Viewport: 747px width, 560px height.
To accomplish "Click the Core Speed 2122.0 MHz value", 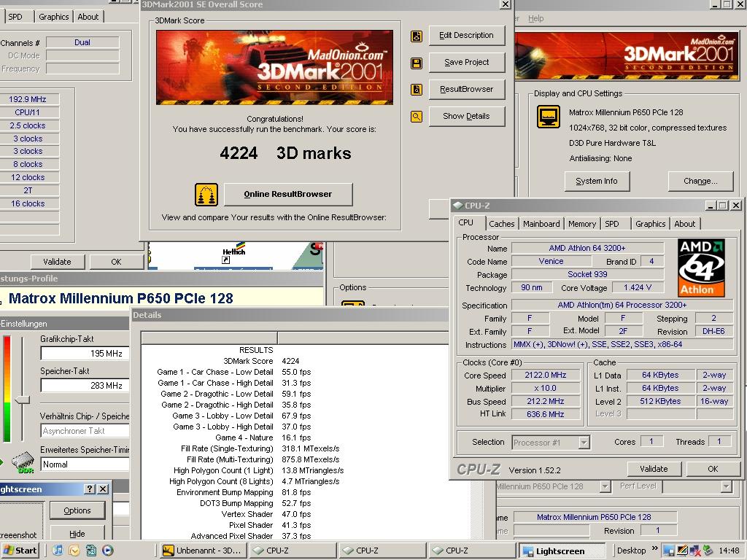I will (546, 375).
